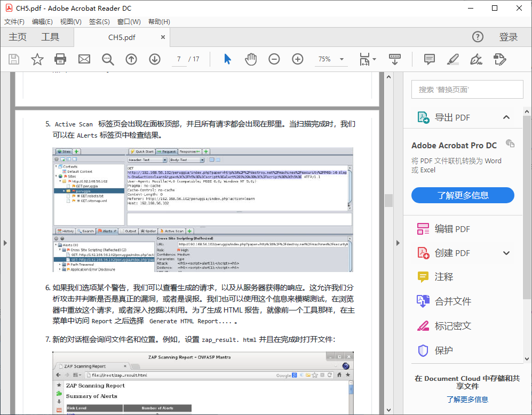
Task: Expand the 创建 PDF section
Action: pyautogui.click(x=506, y=253)
